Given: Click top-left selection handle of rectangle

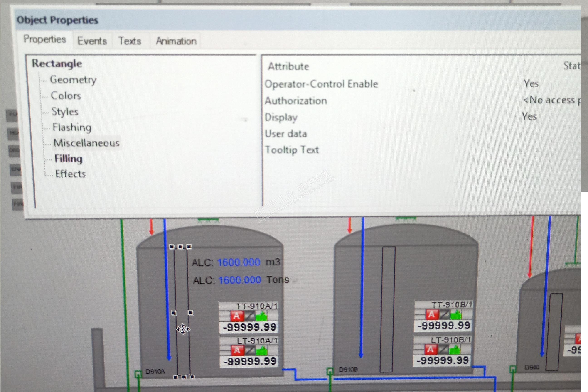Looking at the screenshot, I should pos(172,247).
